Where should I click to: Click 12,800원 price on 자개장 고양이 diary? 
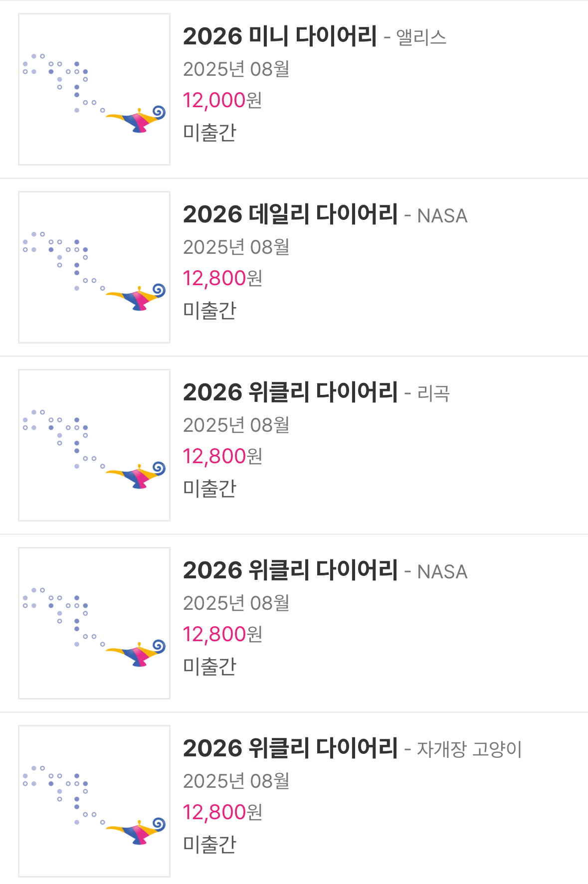click(x=222, y=812)
